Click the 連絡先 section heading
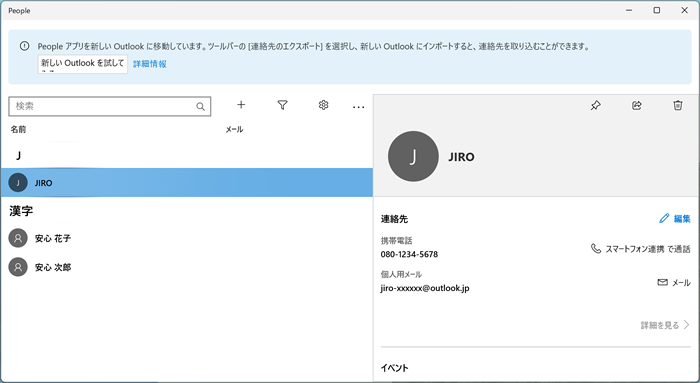The height and width of the screenshot is (383, 700). point(394,219)
